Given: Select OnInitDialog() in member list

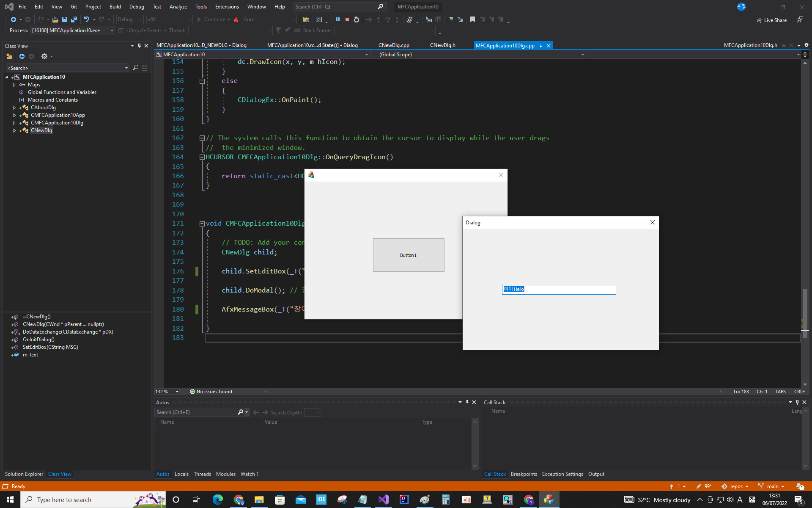Looking at the screenshot, I should 38,340.
